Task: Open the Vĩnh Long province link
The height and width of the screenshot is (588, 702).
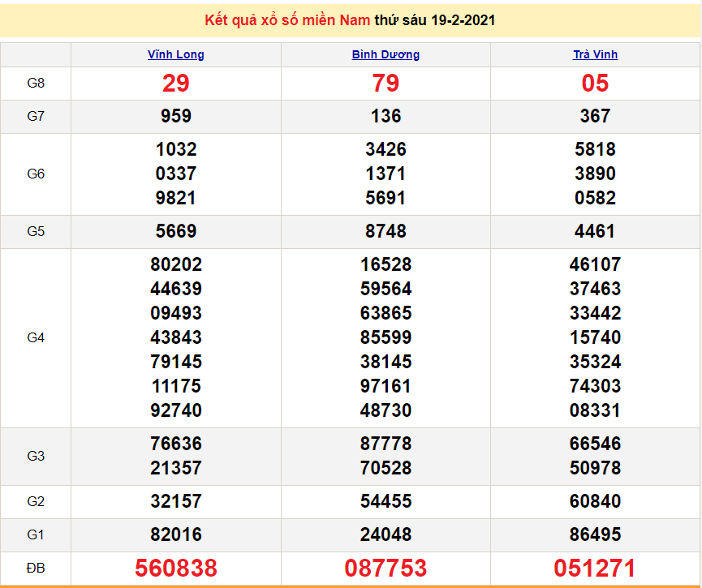Action: 176,54
